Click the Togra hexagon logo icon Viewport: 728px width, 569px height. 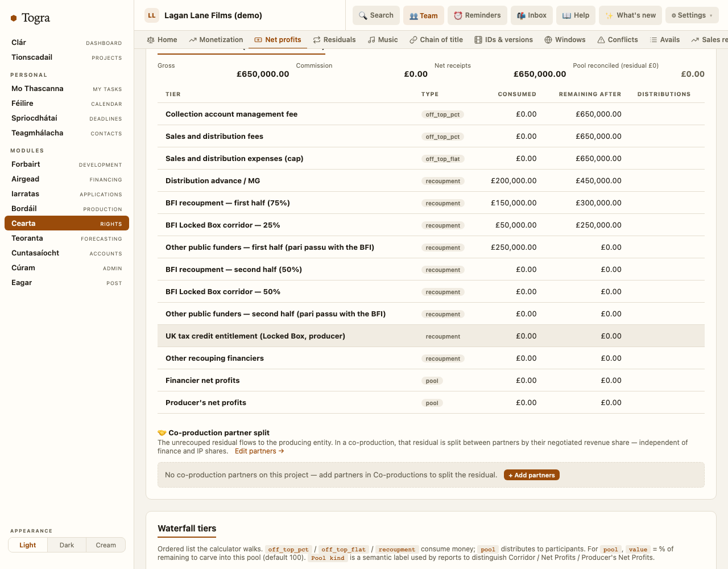tap(14, 18)
